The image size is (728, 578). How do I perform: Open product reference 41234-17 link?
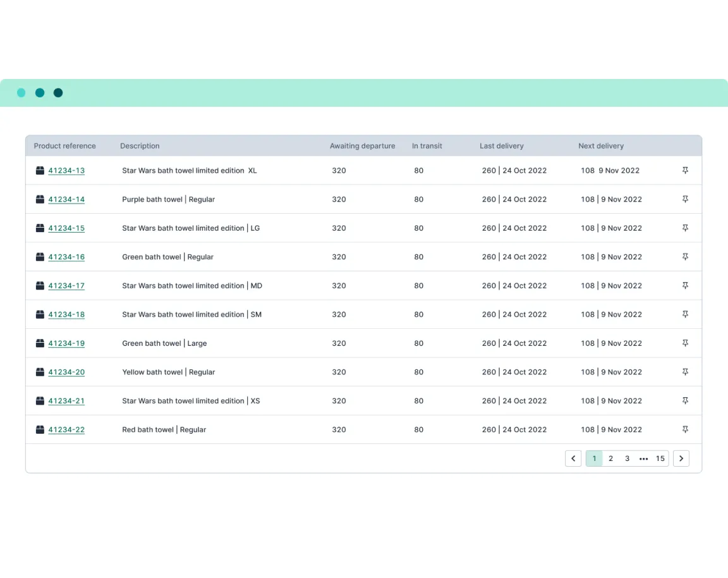(66, 286)
